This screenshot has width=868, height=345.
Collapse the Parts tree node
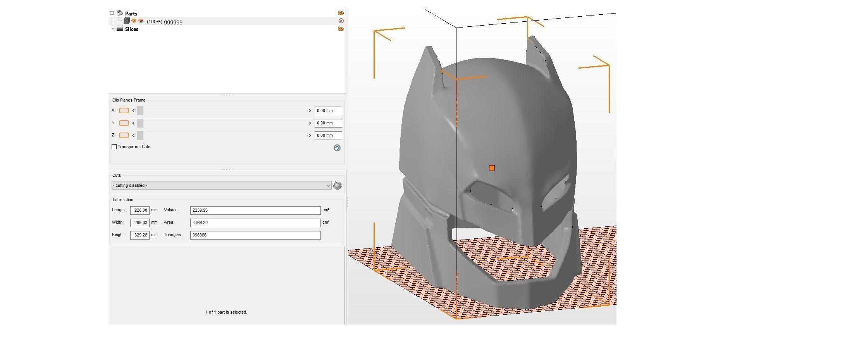click(112, 13)
